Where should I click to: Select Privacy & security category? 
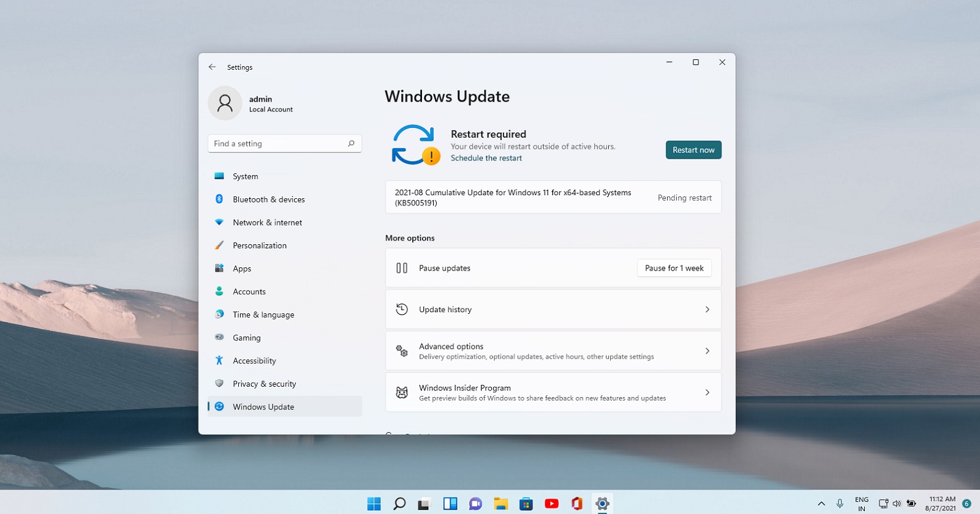click(x=285, y=384)
